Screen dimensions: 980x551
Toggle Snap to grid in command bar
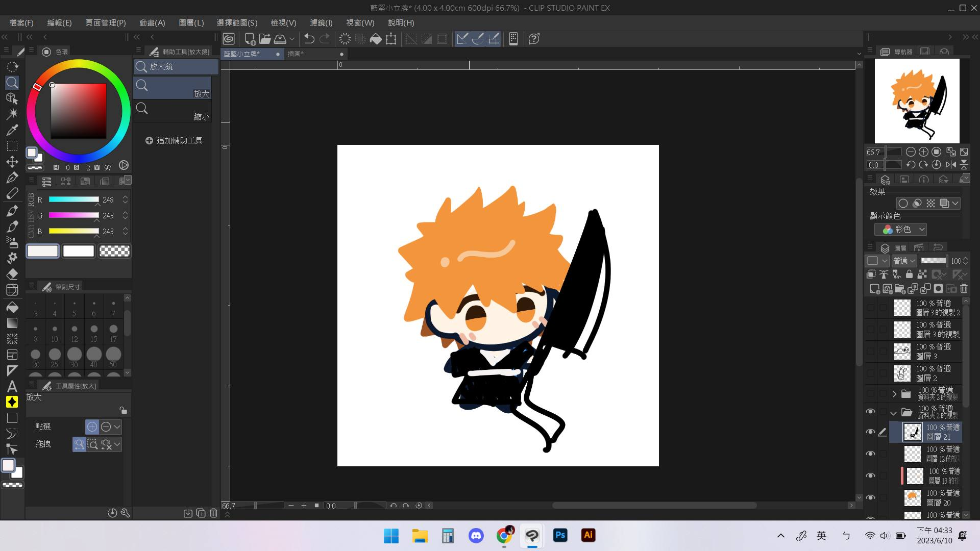coord(494,39)
